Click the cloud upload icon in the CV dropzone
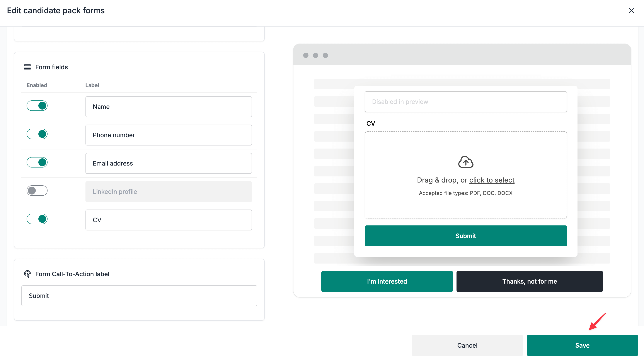 465,162
